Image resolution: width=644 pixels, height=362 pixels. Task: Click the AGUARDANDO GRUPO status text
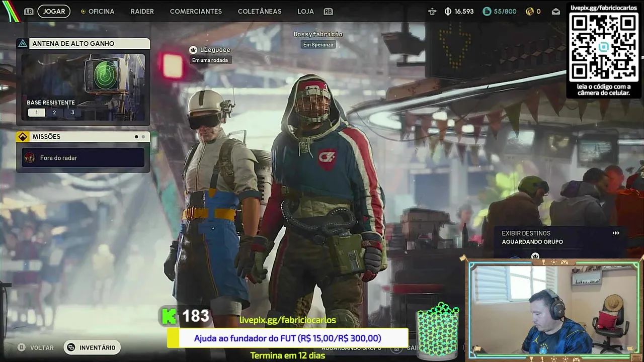(x=532, y=242)
